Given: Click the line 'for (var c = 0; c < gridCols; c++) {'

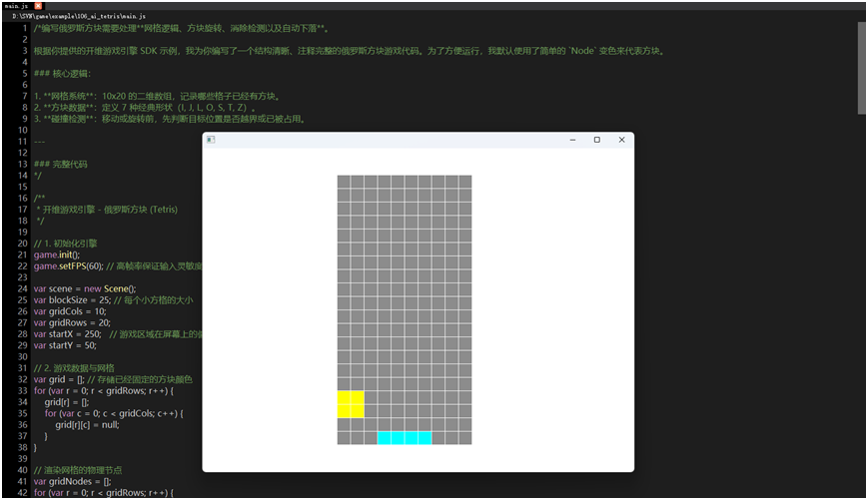Looking at the screenshot, I should click(114, 414).
